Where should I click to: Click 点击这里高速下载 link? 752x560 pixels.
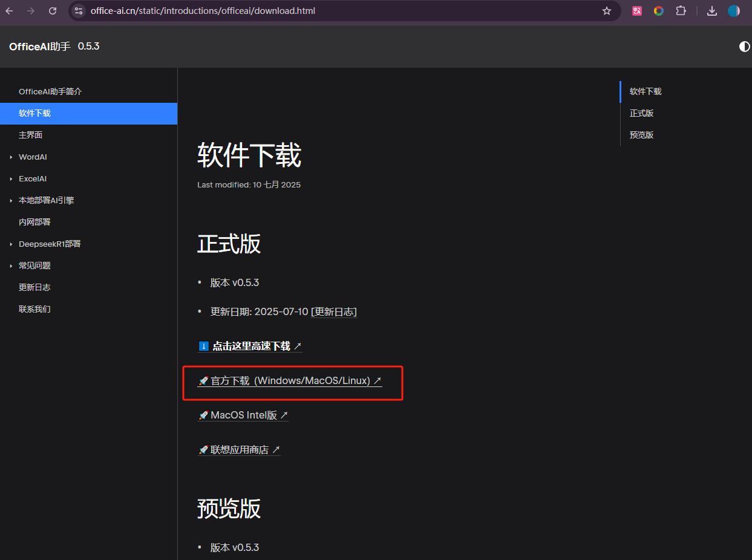[250, 346]
